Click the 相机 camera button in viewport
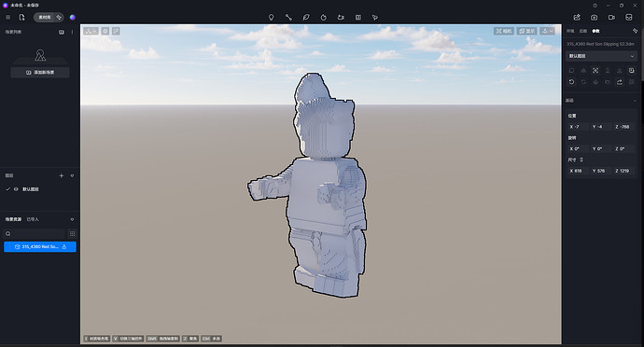 504,31
